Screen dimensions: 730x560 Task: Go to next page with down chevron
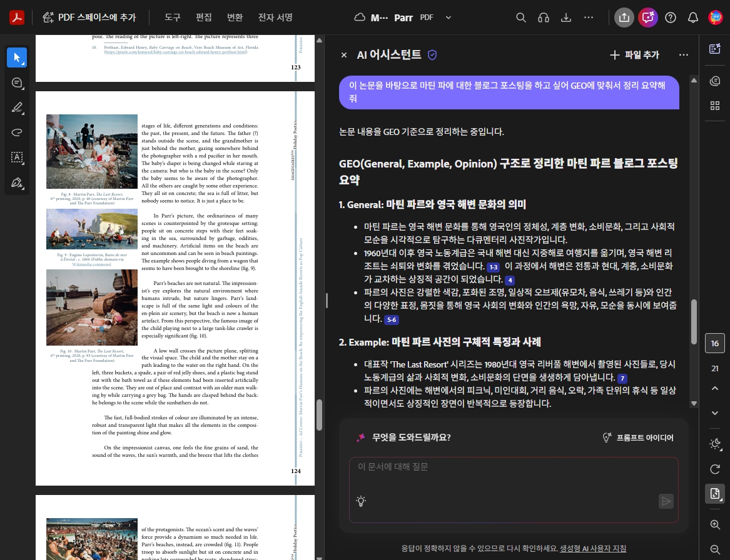click(x=715, y=413)
